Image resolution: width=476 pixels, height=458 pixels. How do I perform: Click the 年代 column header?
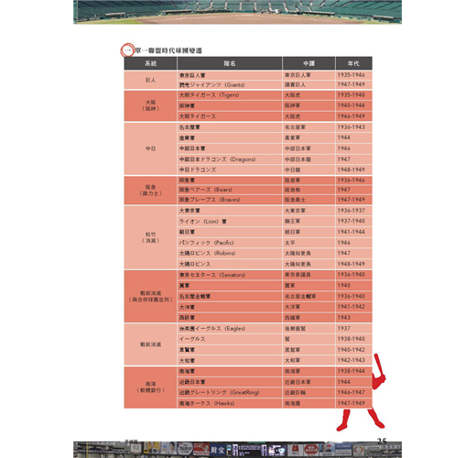tap(353, 63)
